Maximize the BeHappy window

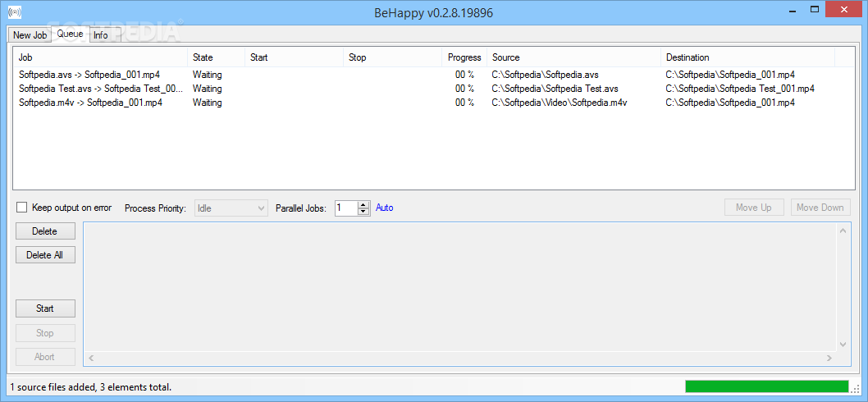coord(815,9)
